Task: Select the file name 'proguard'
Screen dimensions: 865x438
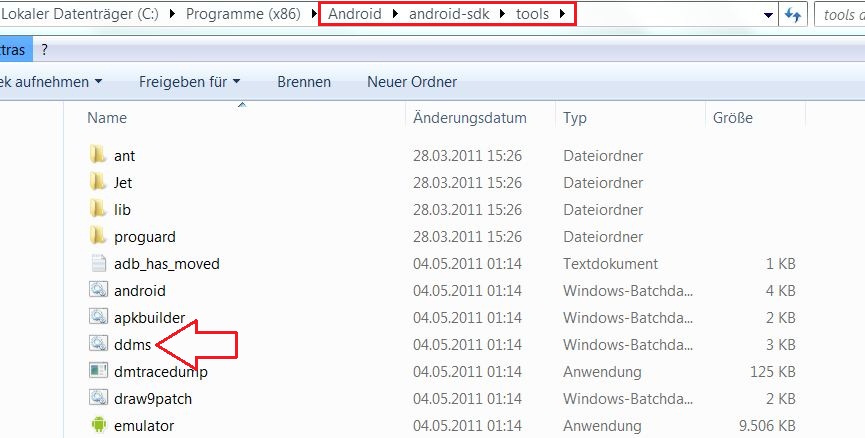Action: [145, 237]
